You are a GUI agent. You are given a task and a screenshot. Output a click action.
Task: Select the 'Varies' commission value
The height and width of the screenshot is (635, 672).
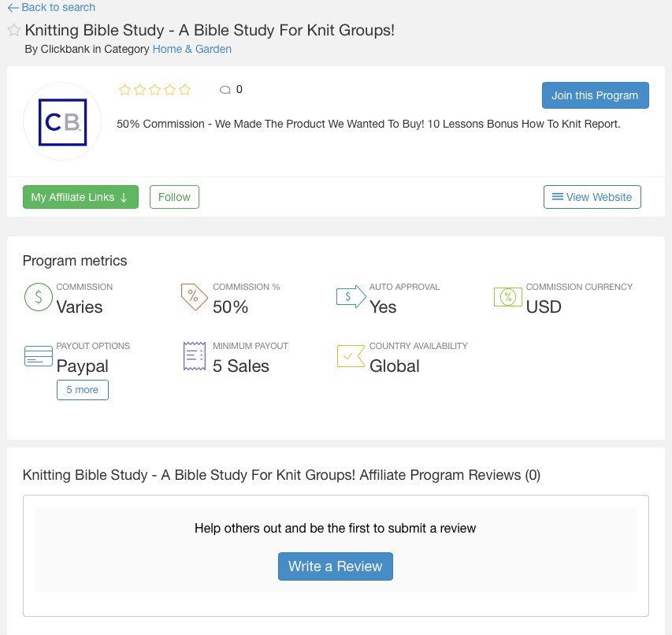click(x=80, y=306)
